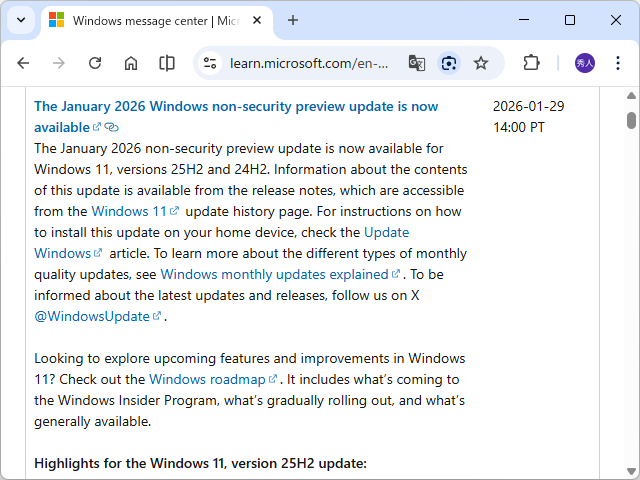Open a new tab
Image resolution: width=640 pixels, height=480 pixels.
293,20
